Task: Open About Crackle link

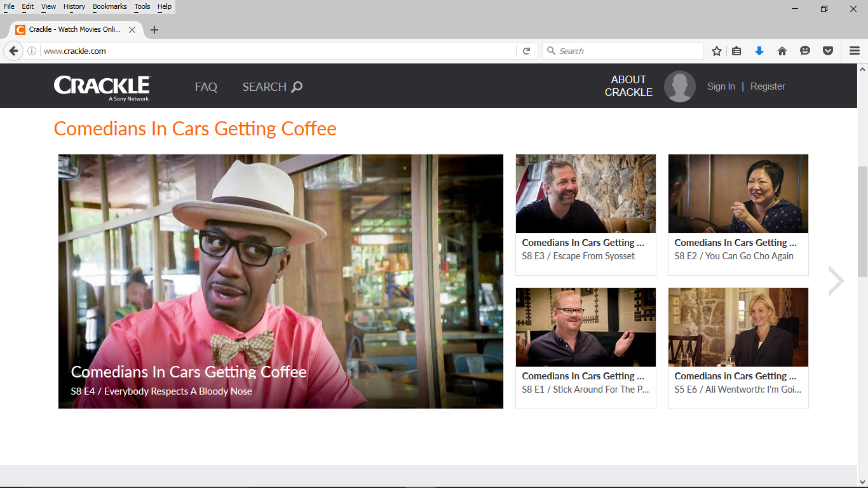Action: [x=628, y=86]
